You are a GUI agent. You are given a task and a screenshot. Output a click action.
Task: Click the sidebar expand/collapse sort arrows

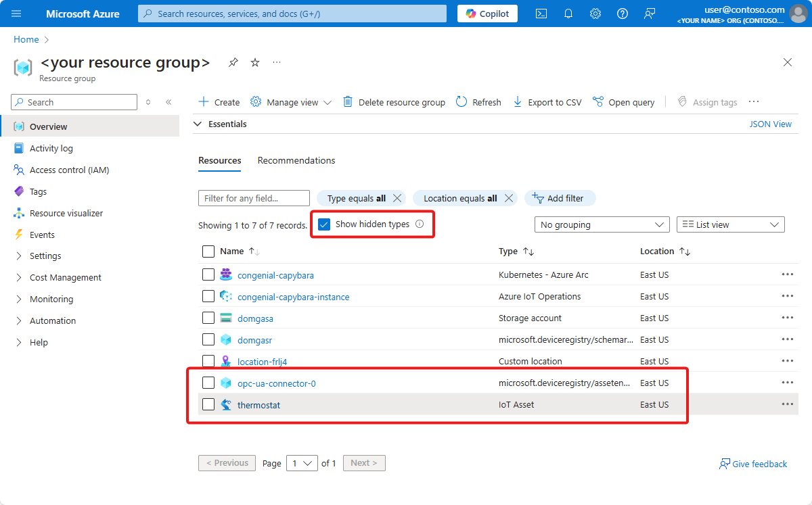coord(148,102)
